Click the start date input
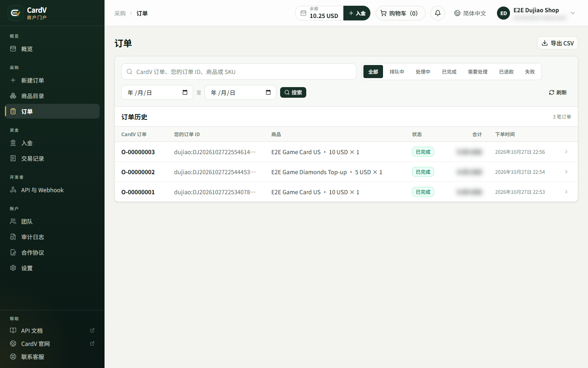 (157, 92)
